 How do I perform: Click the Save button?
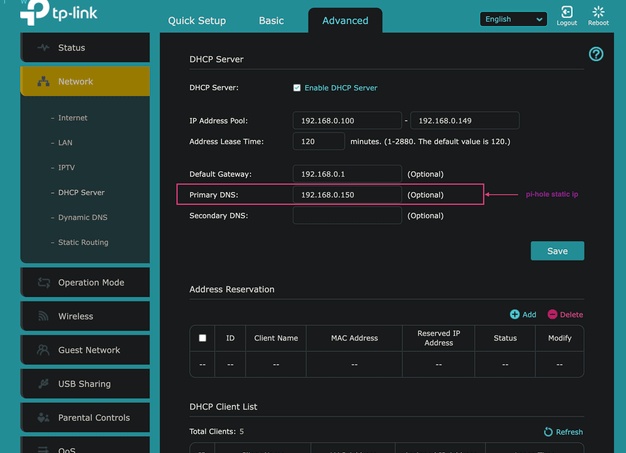pyautogui.click(x=557, y=251)
